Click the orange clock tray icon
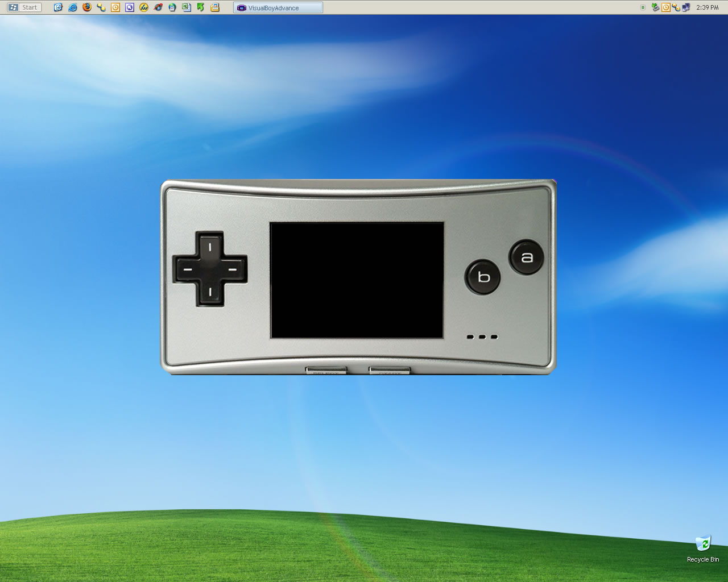Screen dimensions: 728x582 pos(665,7)
